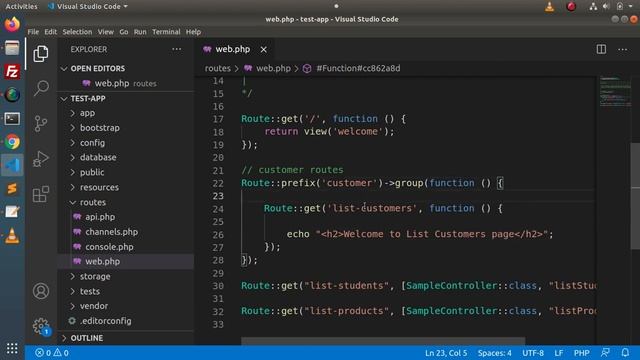Viewport: 640px width, 360px height.
Task: Open the Run menu
Action: [x=140, y=32]
